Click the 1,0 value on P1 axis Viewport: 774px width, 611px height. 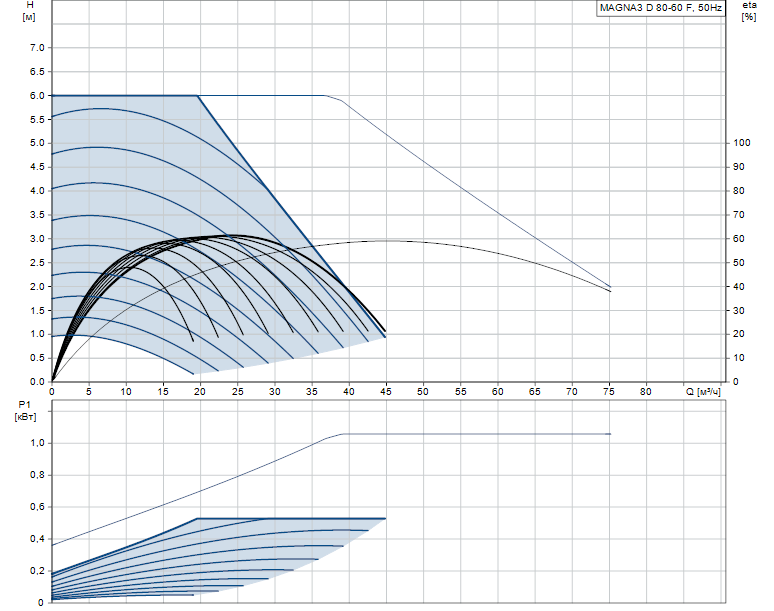click(37, 443)
